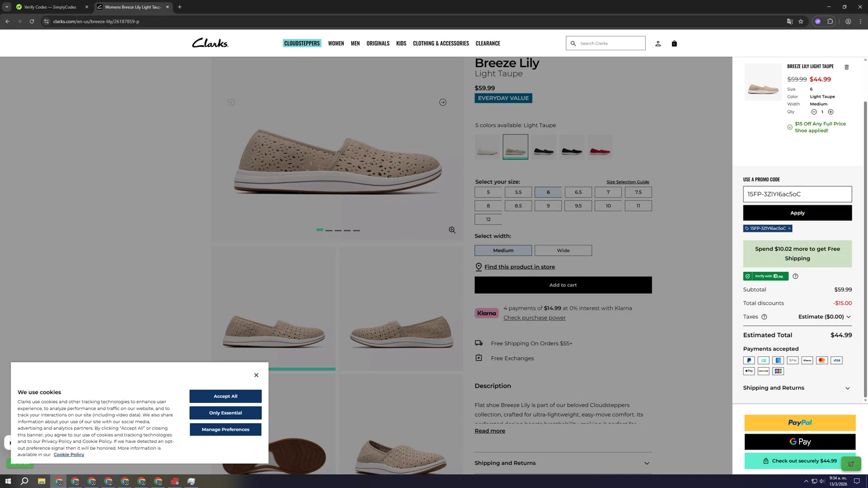The image size is (868, 488).
Task: Expand product page Shipping and Returns section
Action: (x=563, y=463)
